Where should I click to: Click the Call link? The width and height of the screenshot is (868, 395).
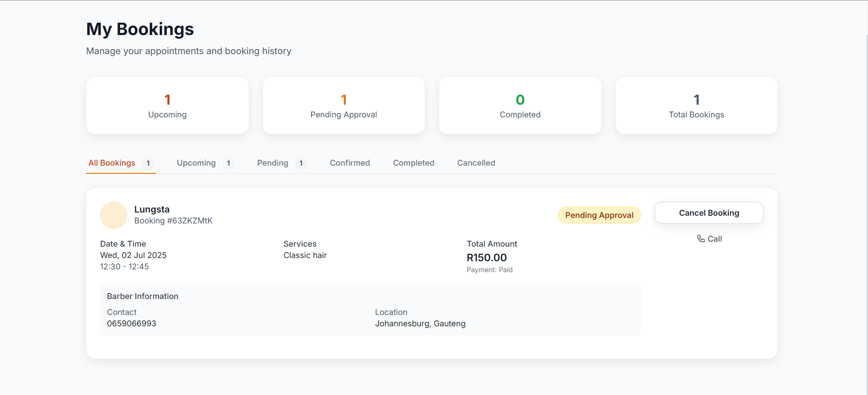tap(714, 239)
